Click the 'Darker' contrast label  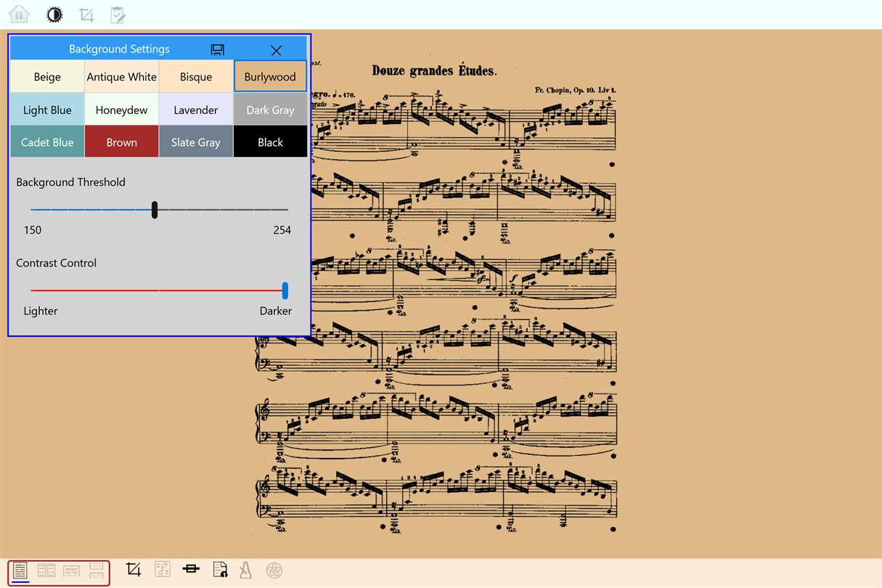pos(276,311)
